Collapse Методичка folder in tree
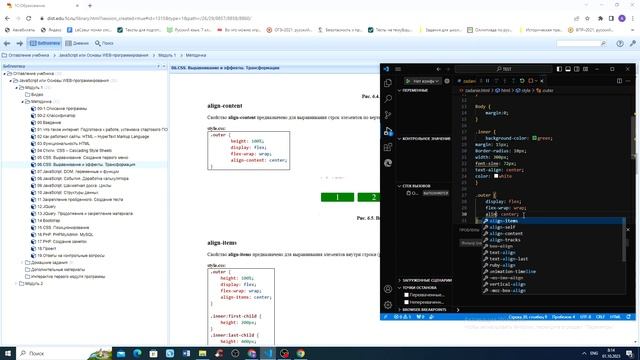This screenshot has height=360, width=640. point(22,102)
